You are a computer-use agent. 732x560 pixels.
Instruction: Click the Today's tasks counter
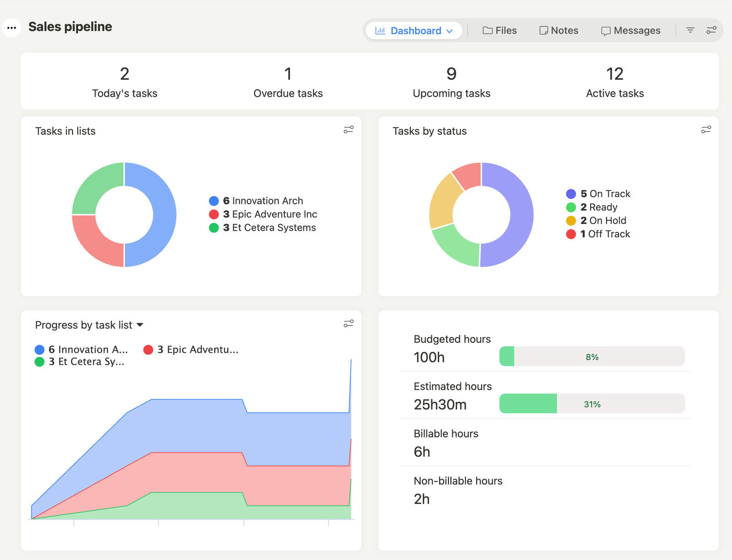click(x=124, y=82)
